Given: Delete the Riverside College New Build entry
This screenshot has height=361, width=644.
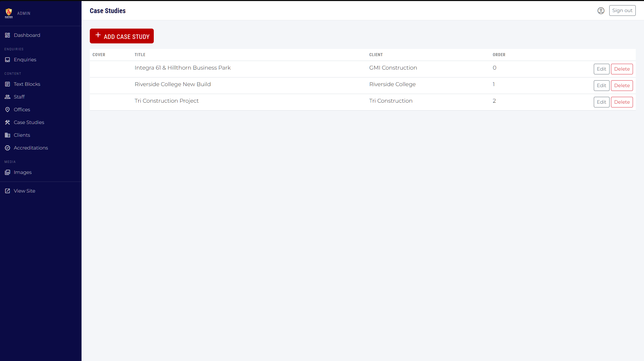Looking at the screenshot, I should point(622,85).
